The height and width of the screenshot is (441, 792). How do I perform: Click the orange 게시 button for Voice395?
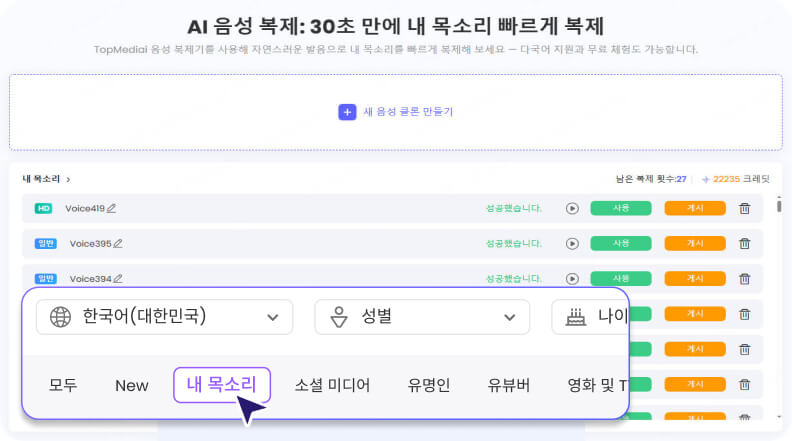point(695,243)
